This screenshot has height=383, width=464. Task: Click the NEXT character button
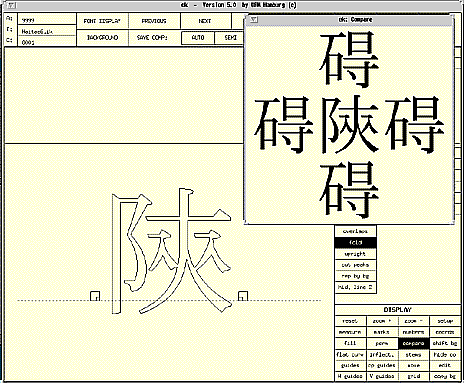(205, 21)
